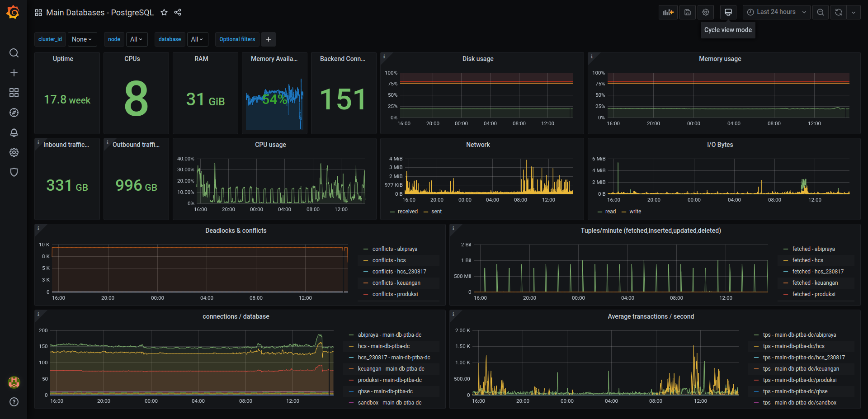Expand the node All dropdown
The width and height of the screenshot is (868, 419).
pos(137,39)
